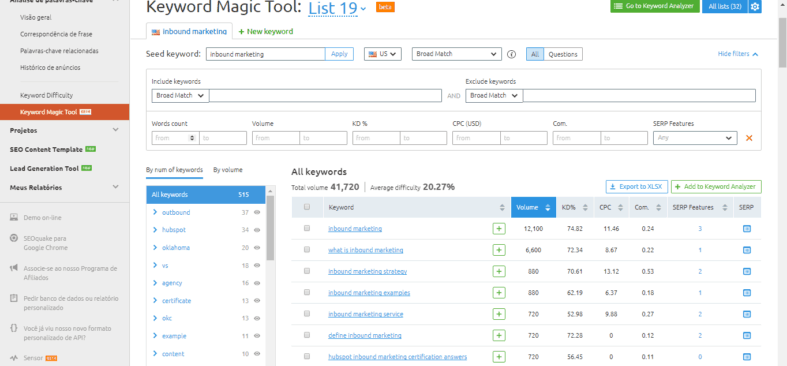The image size is (787, 366).
Task: Click the seed keyword input field
Action: [266, 54]
